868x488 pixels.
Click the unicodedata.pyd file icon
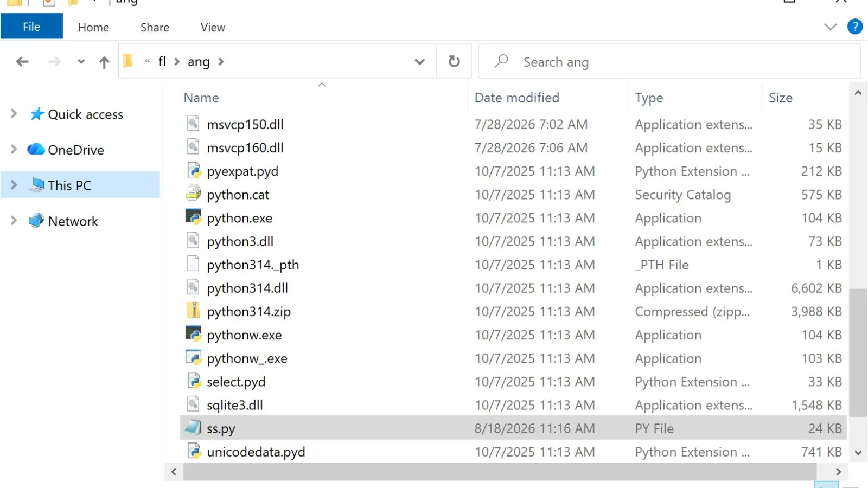click(x=193, y=451)
